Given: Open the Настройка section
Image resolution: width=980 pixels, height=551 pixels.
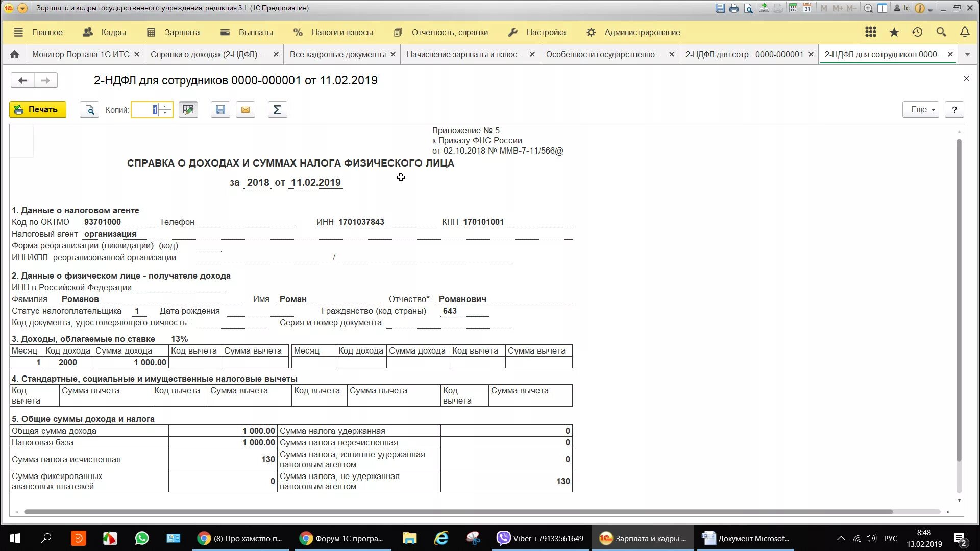Looking at the screenshot, I should pos(537,32).
